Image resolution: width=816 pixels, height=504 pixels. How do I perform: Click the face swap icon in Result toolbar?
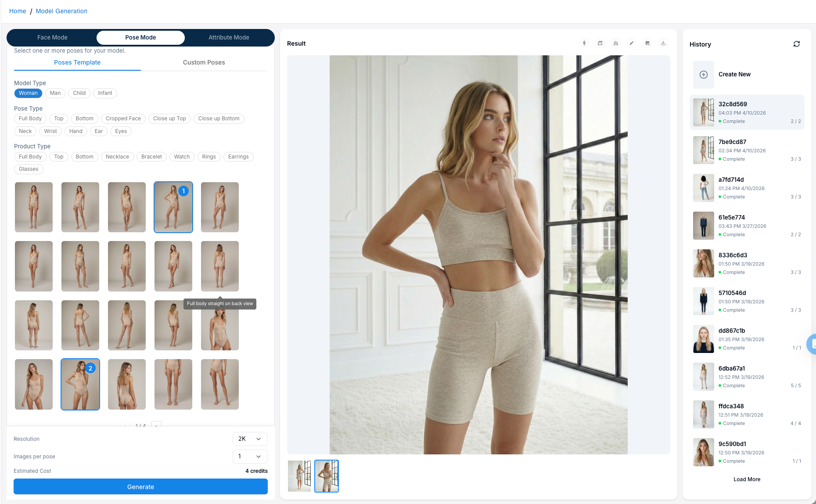(x=600, y=43)
